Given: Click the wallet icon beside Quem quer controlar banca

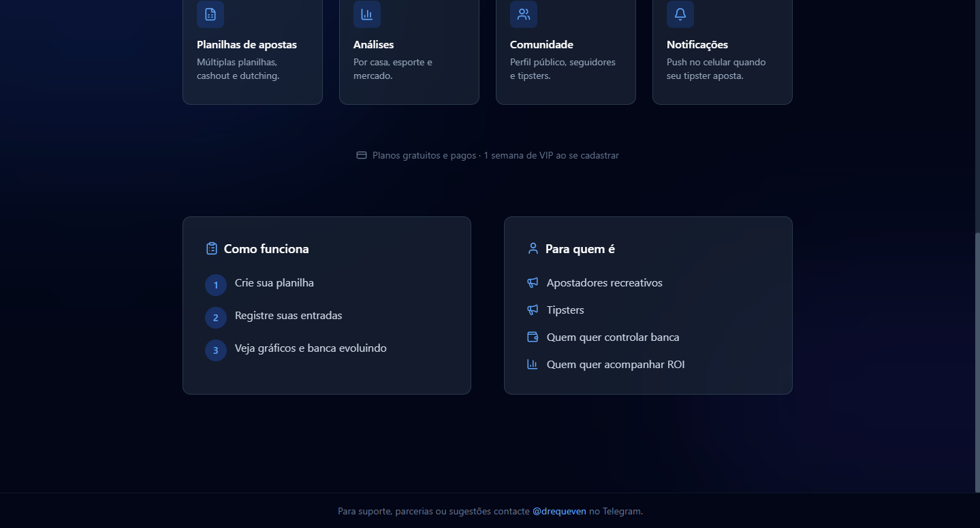Looking at the screenshot, I should click(533, 337).
